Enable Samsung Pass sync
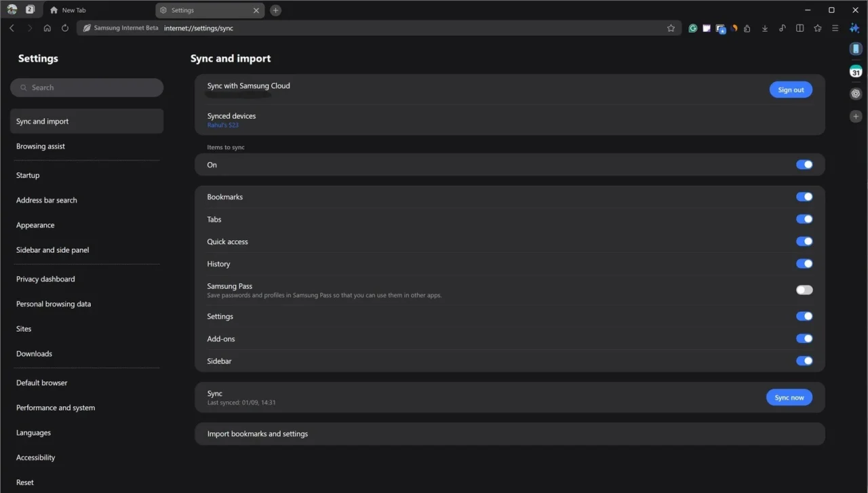Viewport: 868px width, 493px height. tap(804, 290)
